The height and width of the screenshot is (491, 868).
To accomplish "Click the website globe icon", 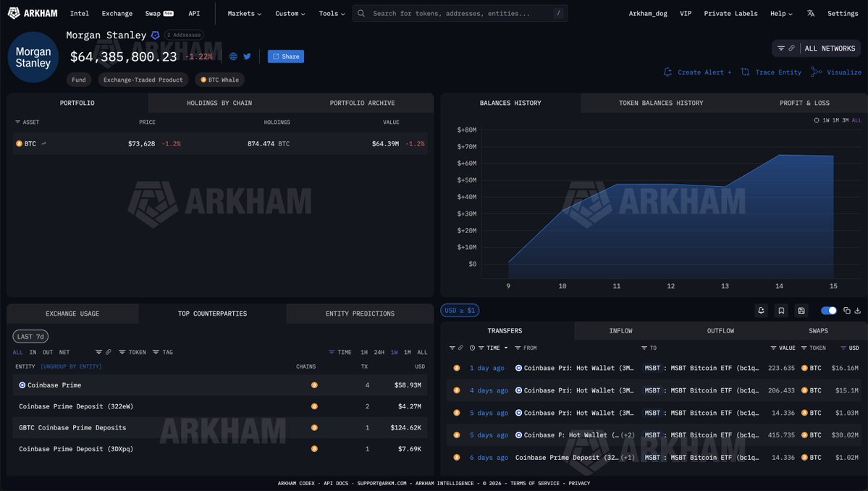I will (233, 56).
